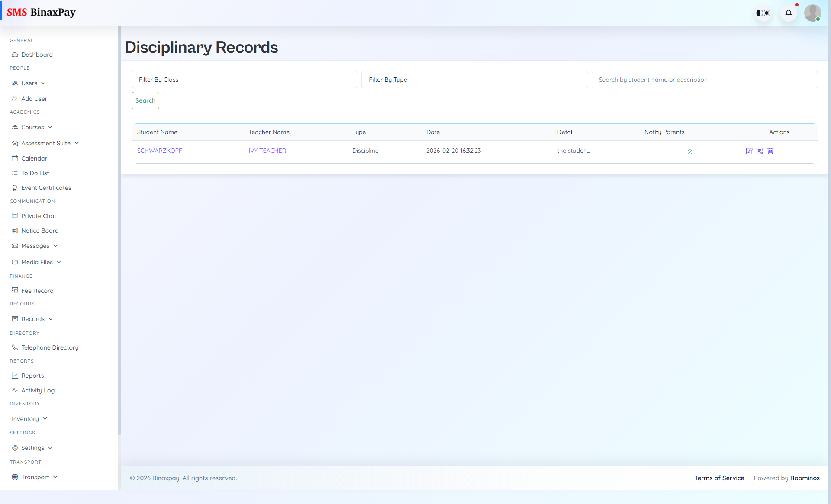Open the Reports page
This screenshot has height=504, width=831.
[x=32, y=375]
